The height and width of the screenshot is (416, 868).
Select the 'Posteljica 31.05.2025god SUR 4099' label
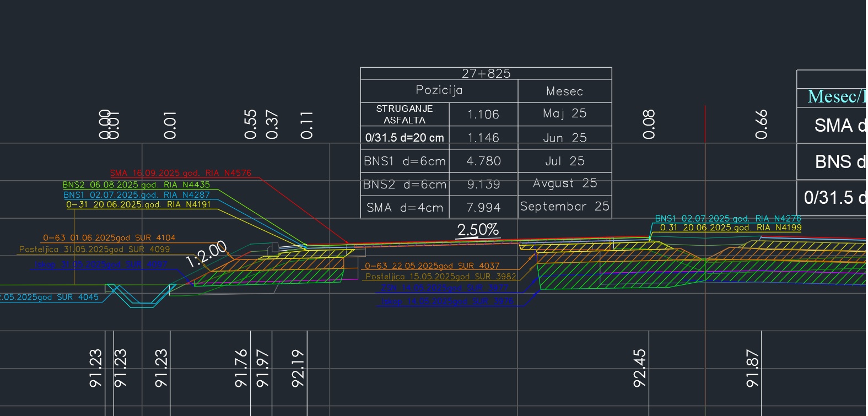coord(95,250)
